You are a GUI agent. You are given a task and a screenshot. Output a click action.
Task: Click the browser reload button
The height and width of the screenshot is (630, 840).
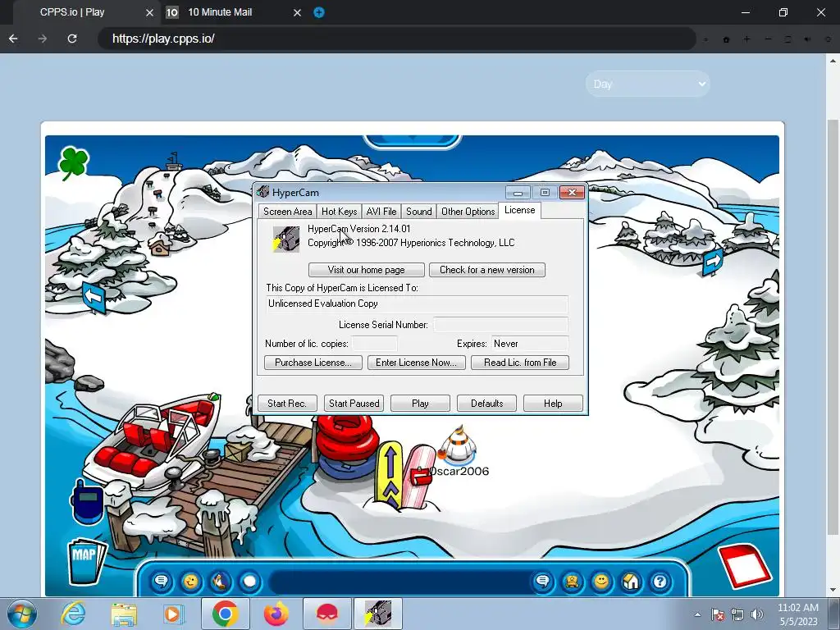72,39
